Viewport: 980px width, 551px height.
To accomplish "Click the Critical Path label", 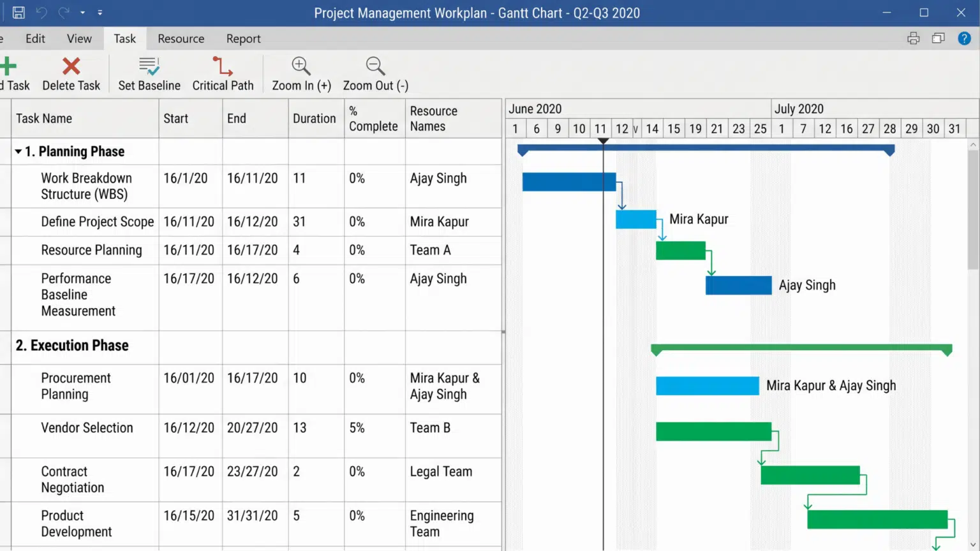I will pos(223,85).
